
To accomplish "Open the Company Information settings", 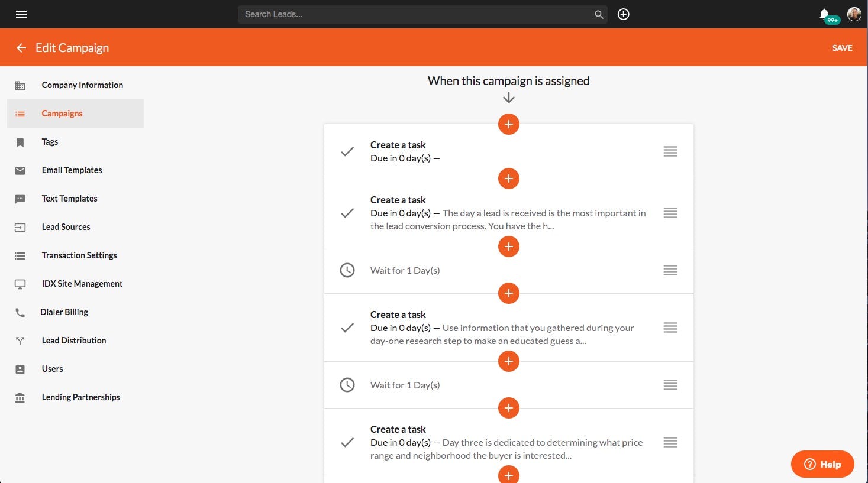I will click(x=82, y=85).
